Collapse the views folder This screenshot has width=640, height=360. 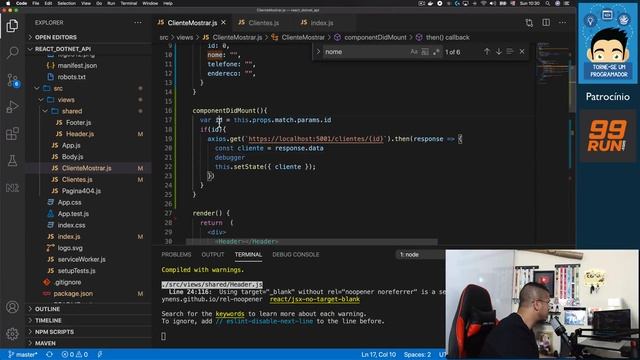point(66,100)
